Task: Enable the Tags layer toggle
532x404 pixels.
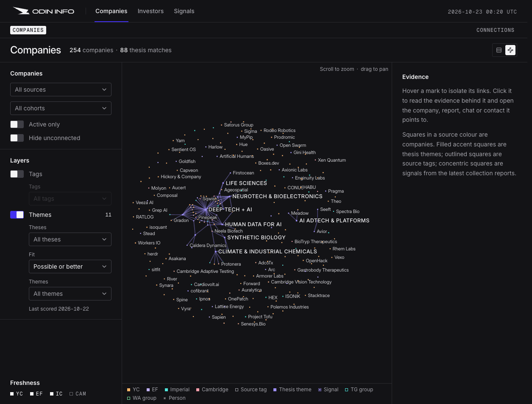Action: coord(17,174)
